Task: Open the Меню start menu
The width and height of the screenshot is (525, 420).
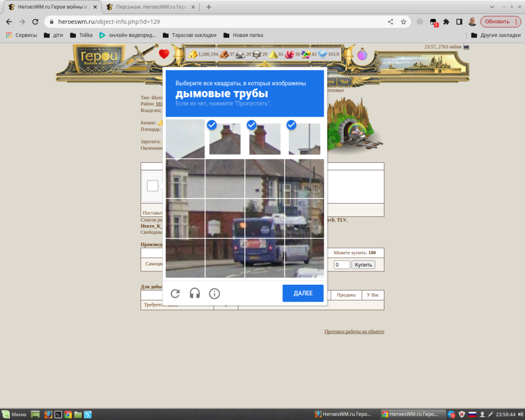Action: click(x=14, y=415)
